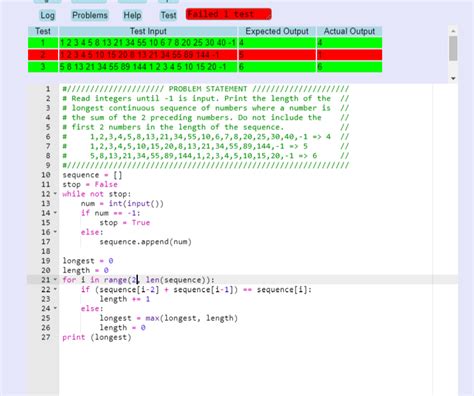Click code line 'while not stop:'
474x396 pixels.
click(x=97, y=194)
